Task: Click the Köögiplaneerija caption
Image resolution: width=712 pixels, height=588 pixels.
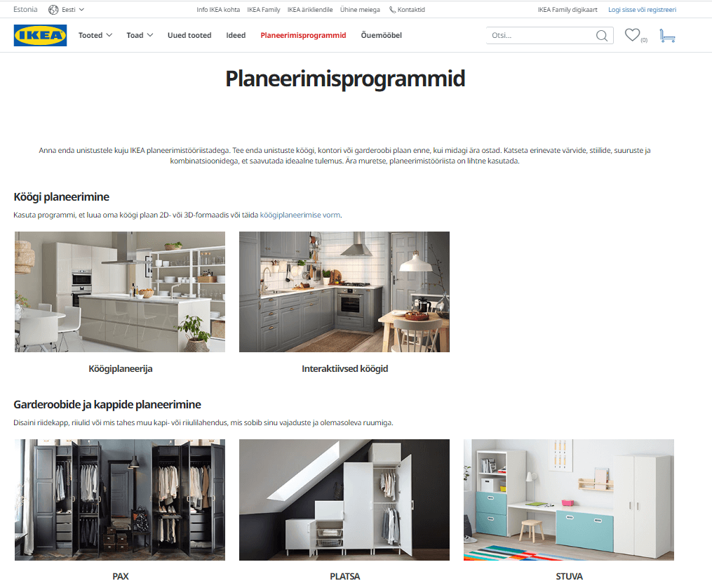Action: (x=121, y=368)
